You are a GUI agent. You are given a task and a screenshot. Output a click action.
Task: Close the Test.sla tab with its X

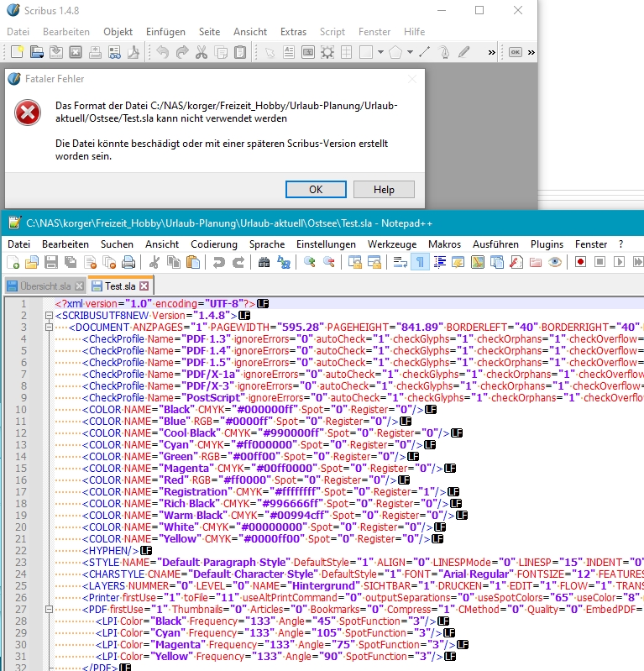(144, 286)
